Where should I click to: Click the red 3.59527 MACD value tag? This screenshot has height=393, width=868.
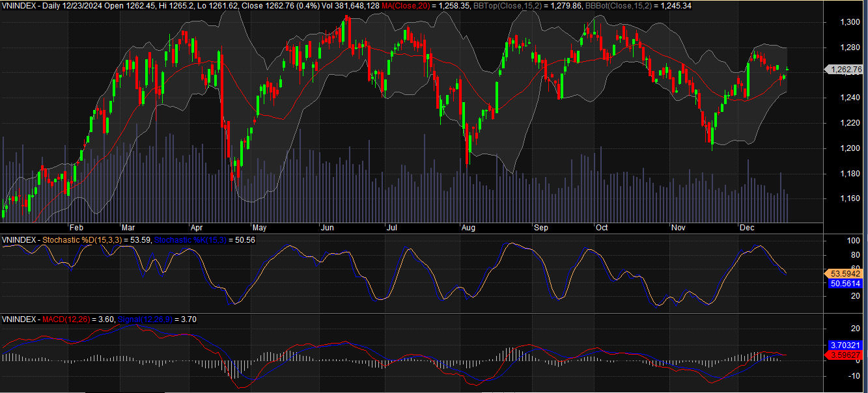(x=847, y=355)
